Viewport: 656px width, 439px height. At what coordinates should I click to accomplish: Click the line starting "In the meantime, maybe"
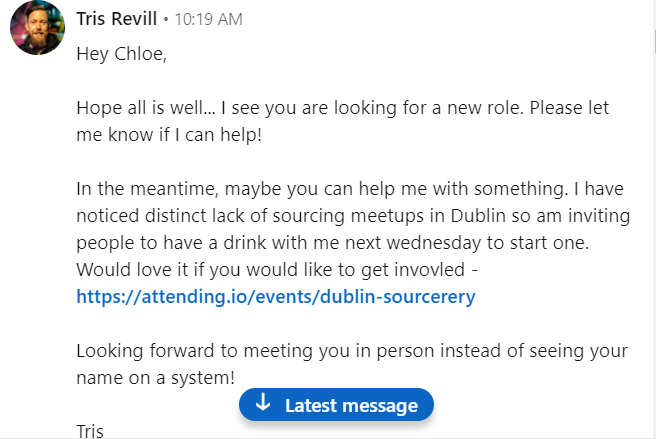pyautogui.click(x=350, y=189)
